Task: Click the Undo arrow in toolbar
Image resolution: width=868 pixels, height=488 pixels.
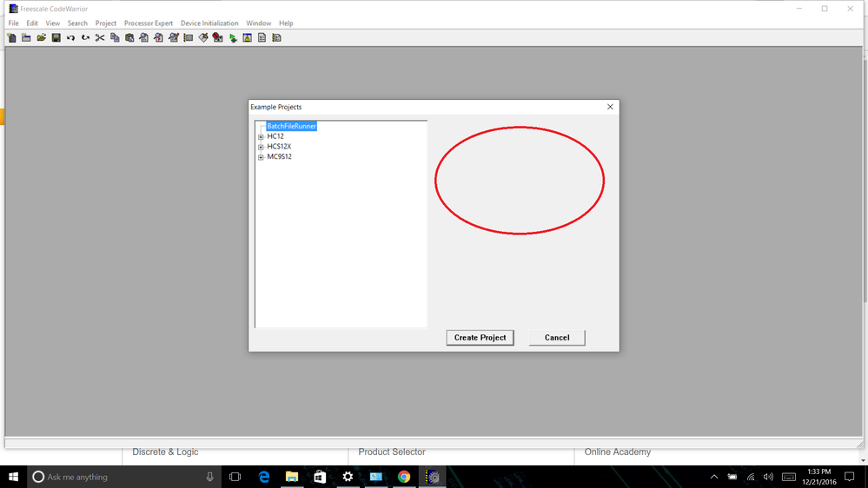Action: click(x=70, y=37)
